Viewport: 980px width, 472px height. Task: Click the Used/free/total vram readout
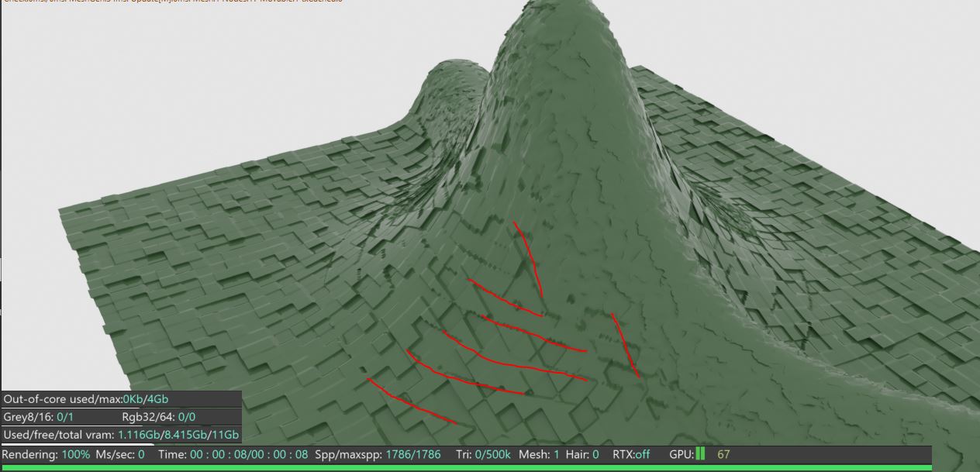click(x=121, y=435)
